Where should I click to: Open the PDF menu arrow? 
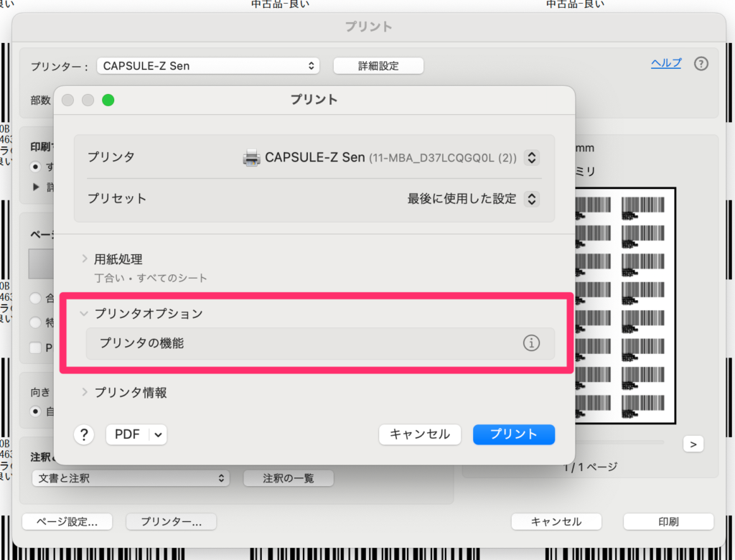(x=159, y=434)
